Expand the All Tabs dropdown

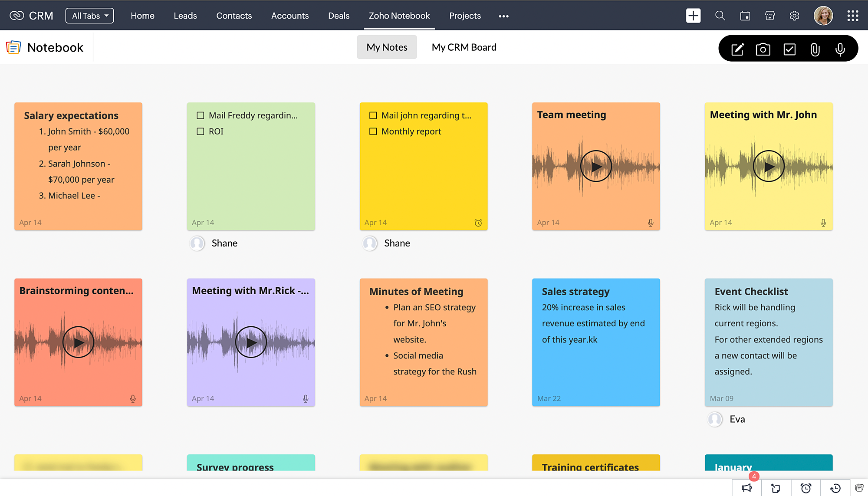90,16
